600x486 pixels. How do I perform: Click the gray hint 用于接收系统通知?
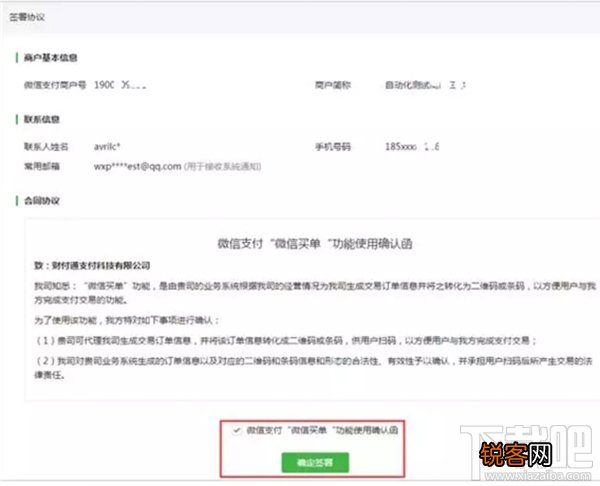click(223, 166)
